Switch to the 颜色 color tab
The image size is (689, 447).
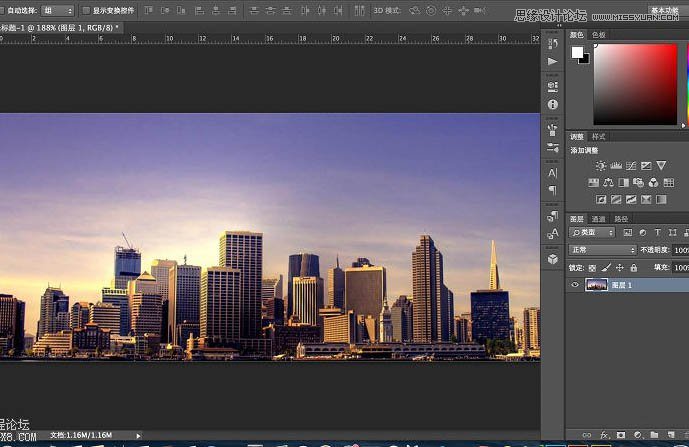click(x=577, y=35)
